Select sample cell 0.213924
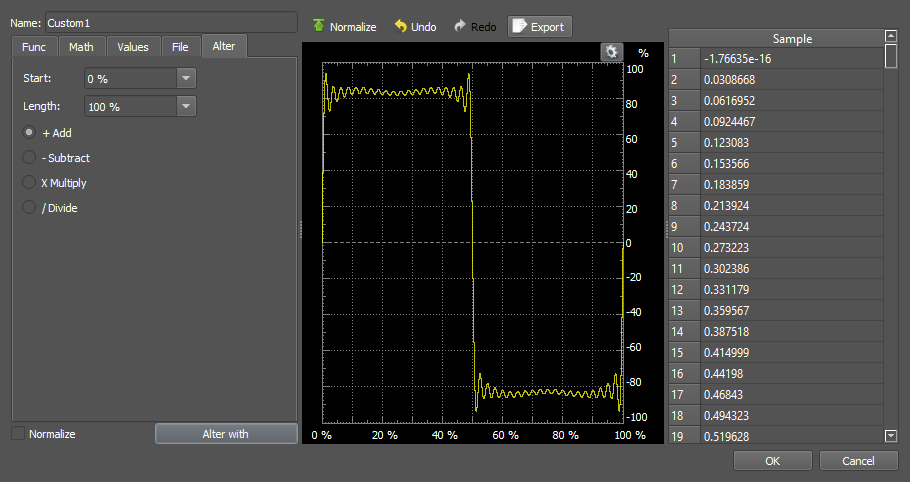Viewport: 912px width, 484px height. (x=792, y=205)
